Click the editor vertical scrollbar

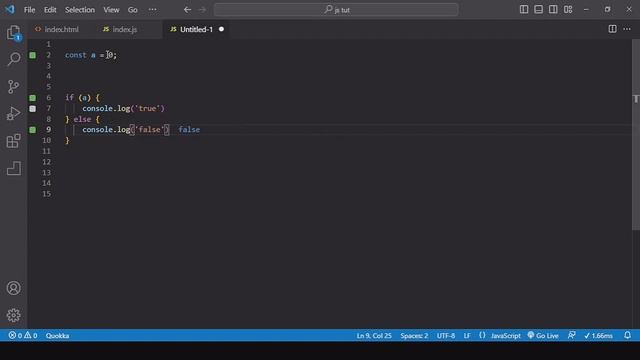click(x=636, y=135)
